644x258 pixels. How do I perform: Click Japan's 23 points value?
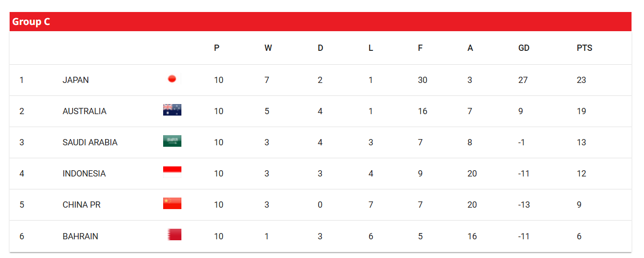pyautogui.click(x=582, y=80)
